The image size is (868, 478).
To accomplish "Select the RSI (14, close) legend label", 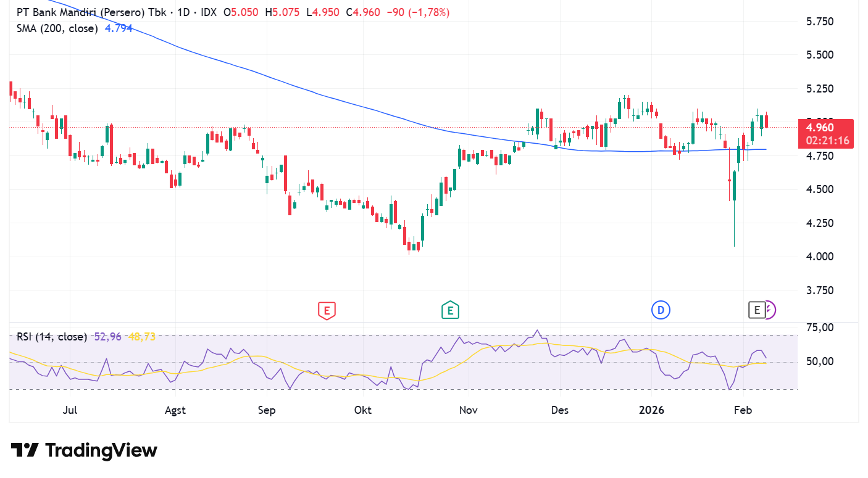I will coord(52,337).
